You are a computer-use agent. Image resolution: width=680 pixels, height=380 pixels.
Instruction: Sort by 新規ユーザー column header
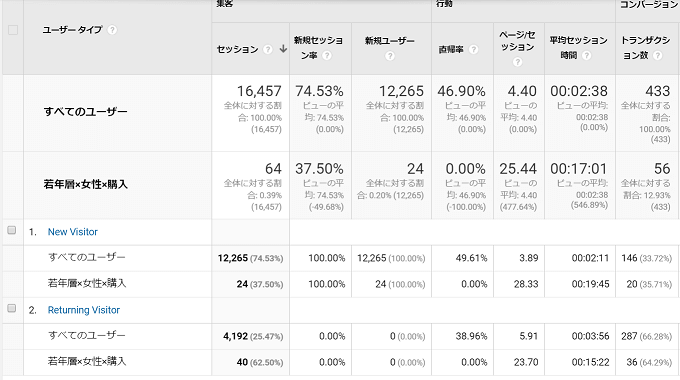389,41
